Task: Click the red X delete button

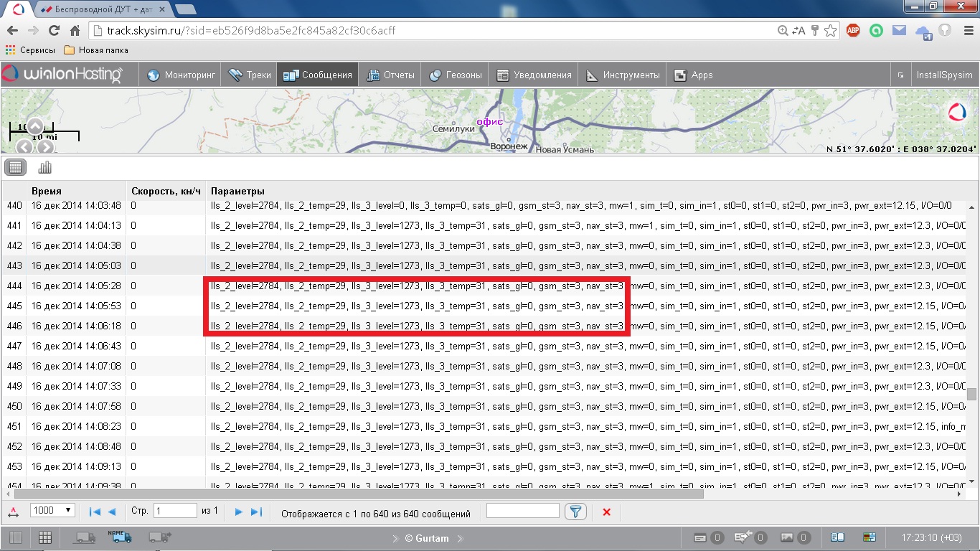Action: (606, 512)
